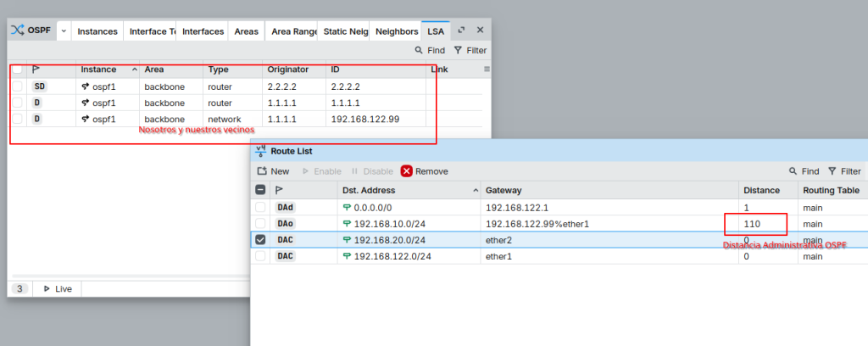868x346 pixels.
Task: Open the Instances tab
Action: pos(97,31)
